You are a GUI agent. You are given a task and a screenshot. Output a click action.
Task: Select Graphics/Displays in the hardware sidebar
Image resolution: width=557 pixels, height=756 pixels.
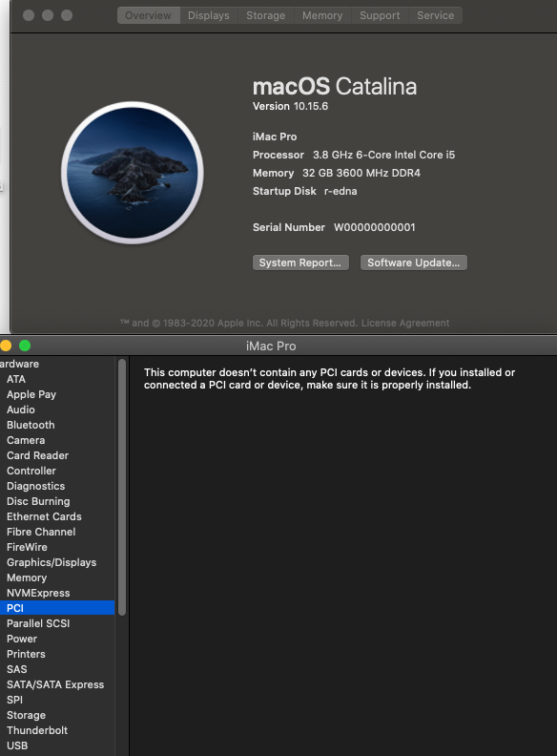point(52,562)
